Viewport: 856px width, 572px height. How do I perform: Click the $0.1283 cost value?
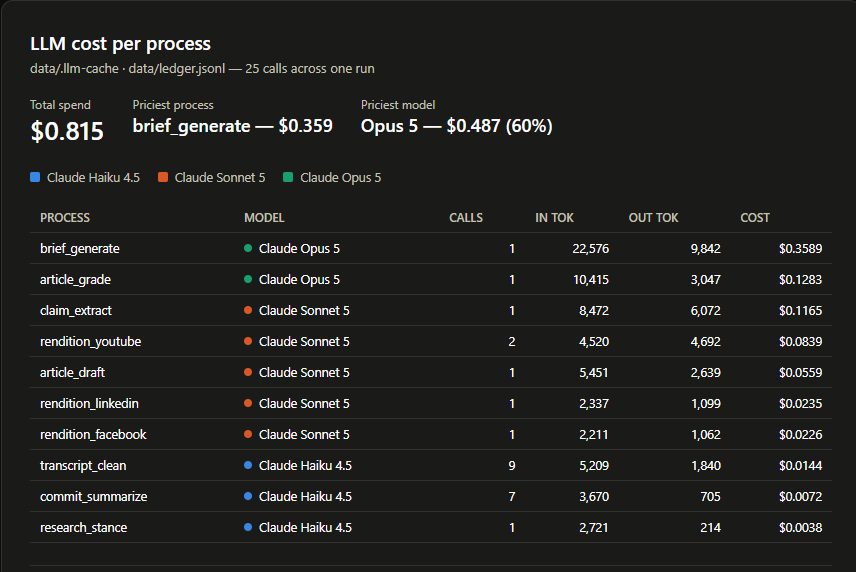point(800,280)
